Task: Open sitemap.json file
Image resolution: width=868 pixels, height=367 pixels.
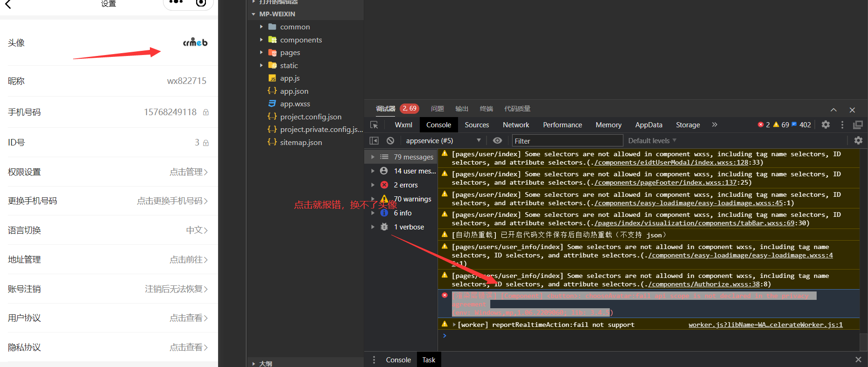Action: (x=301, y=142)
